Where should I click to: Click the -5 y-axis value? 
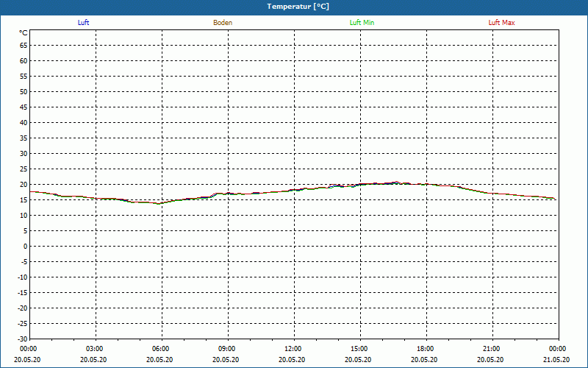point(24,262)
